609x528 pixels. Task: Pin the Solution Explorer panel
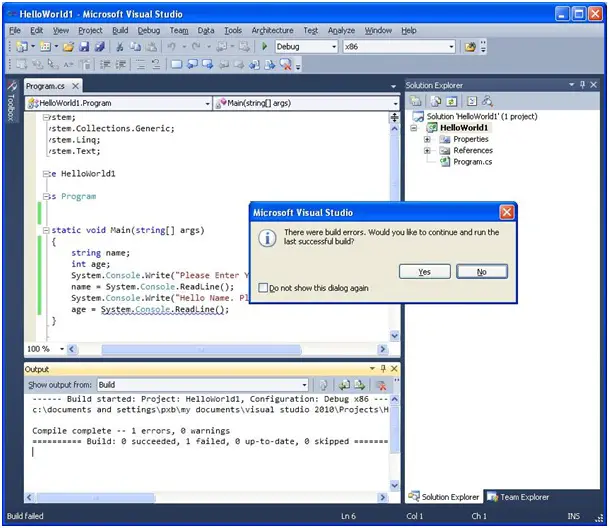click(582, 85)
